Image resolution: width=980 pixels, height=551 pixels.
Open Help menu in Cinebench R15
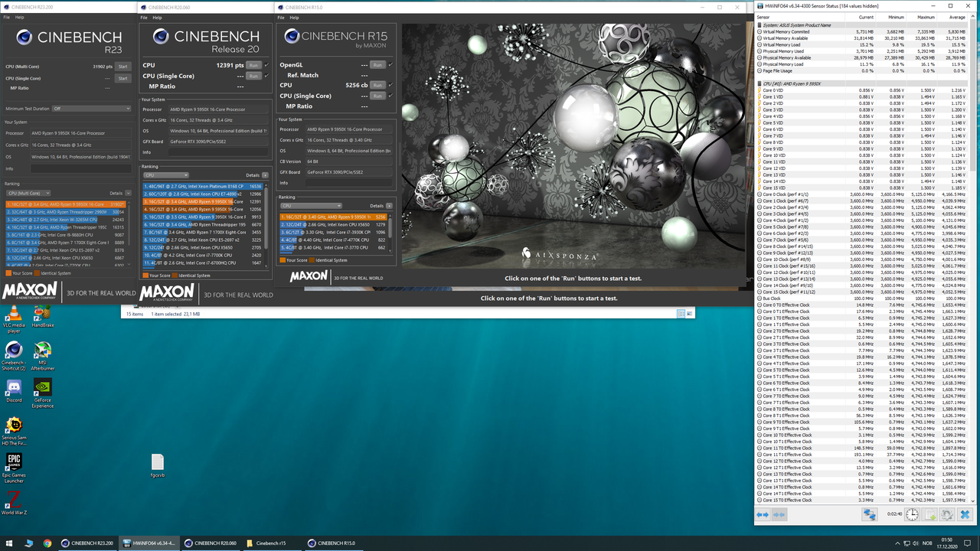tap(295, 17)
